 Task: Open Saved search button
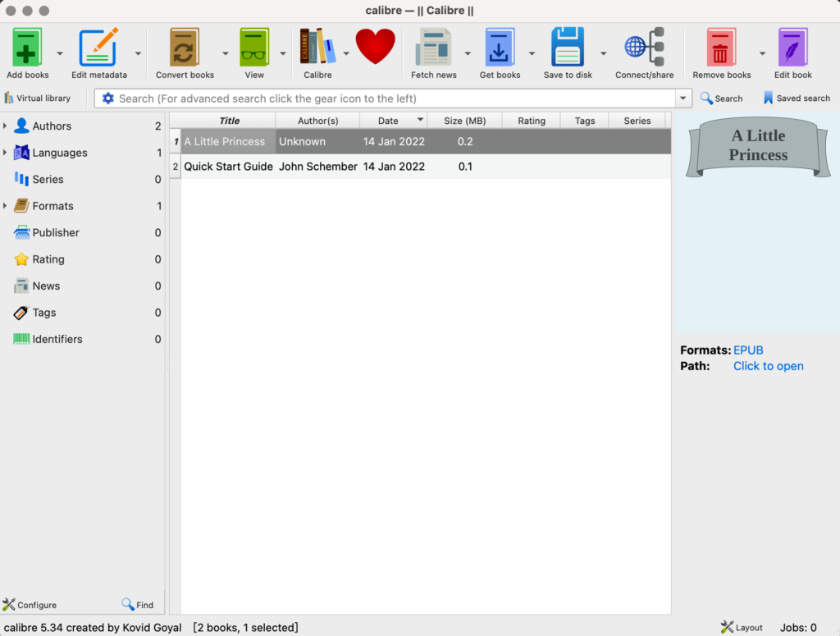click(797, 98)
